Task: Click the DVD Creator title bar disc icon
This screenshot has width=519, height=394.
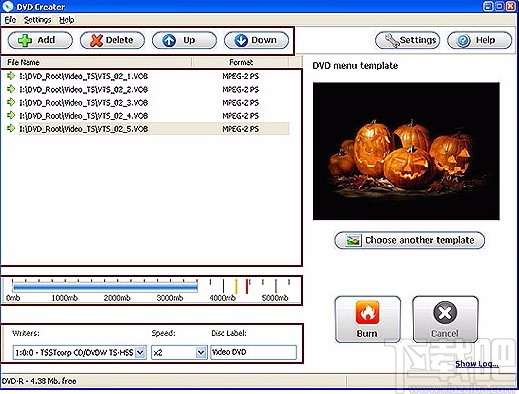Action: (x=8, y=6)
